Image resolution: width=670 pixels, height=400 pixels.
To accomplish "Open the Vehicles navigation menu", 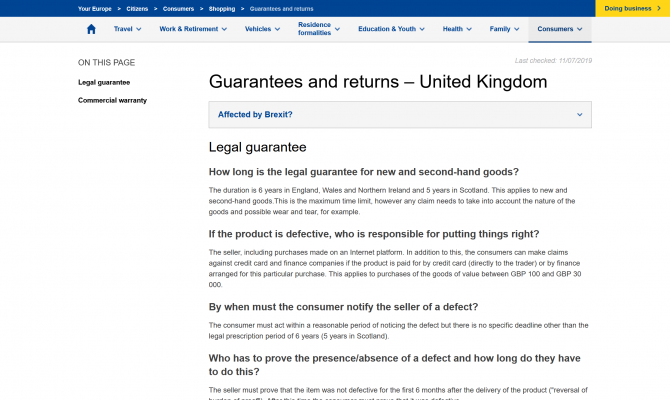I will (263, 29).
